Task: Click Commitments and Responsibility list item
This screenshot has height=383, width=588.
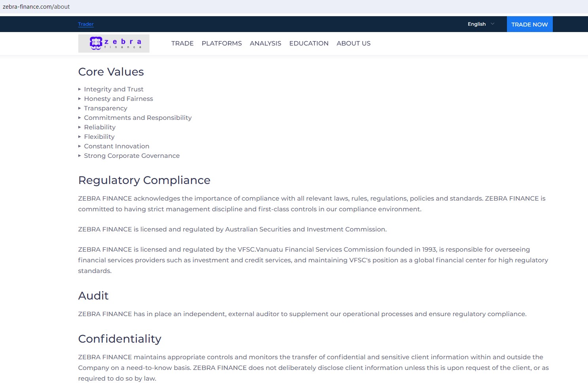Action: 138,118
